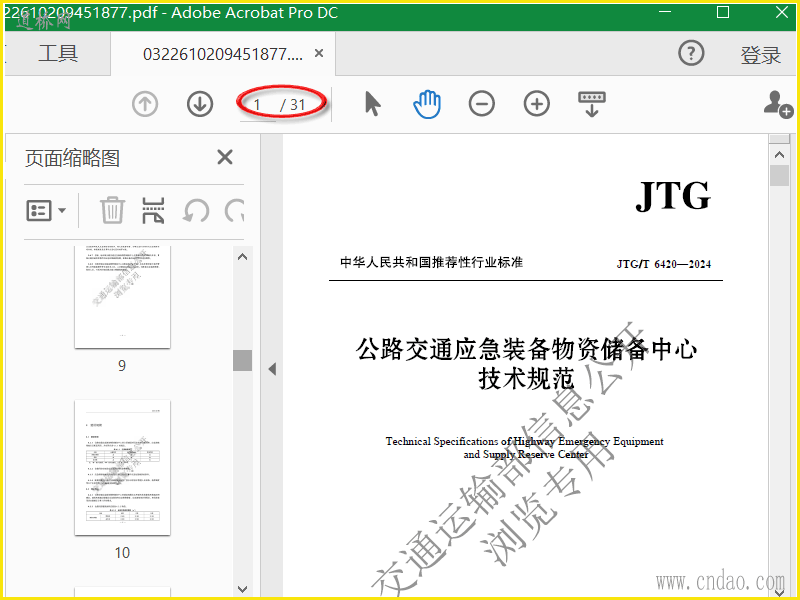Screen dimensions: 800x600
Task: Maximize the Acrobat window
Action: pyautogui.click(x=723, y=12)
